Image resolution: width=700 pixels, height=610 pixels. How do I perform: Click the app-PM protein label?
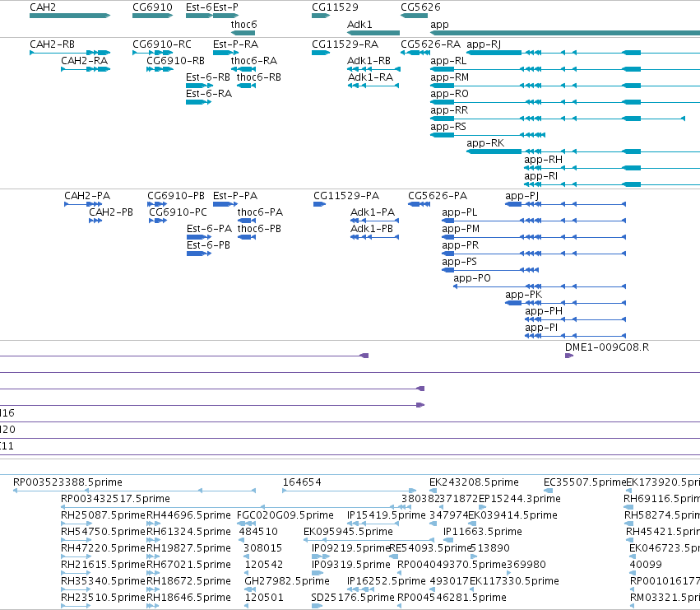pos(461,229)
